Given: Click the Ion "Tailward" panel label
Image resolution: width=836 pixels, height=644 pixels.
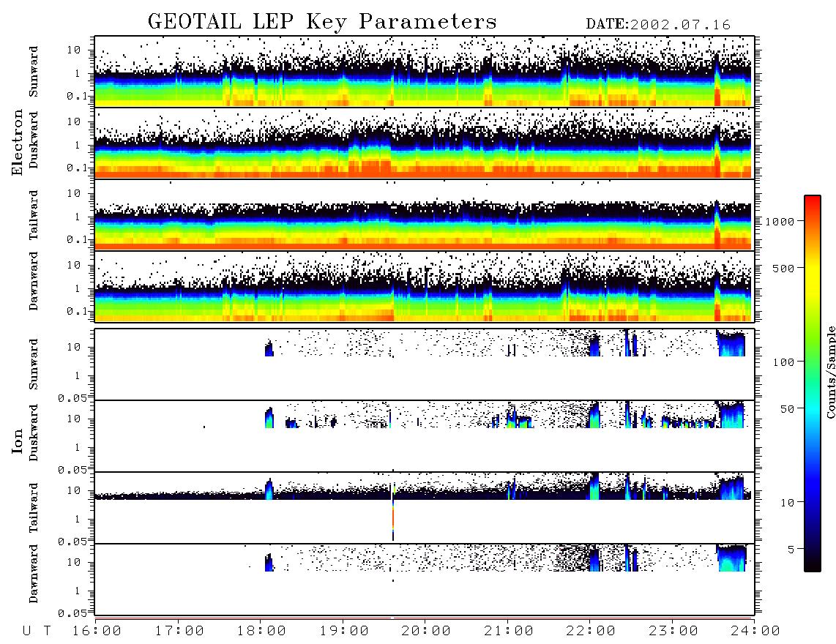Looking at the screenshot, I should tap(34, 508).
